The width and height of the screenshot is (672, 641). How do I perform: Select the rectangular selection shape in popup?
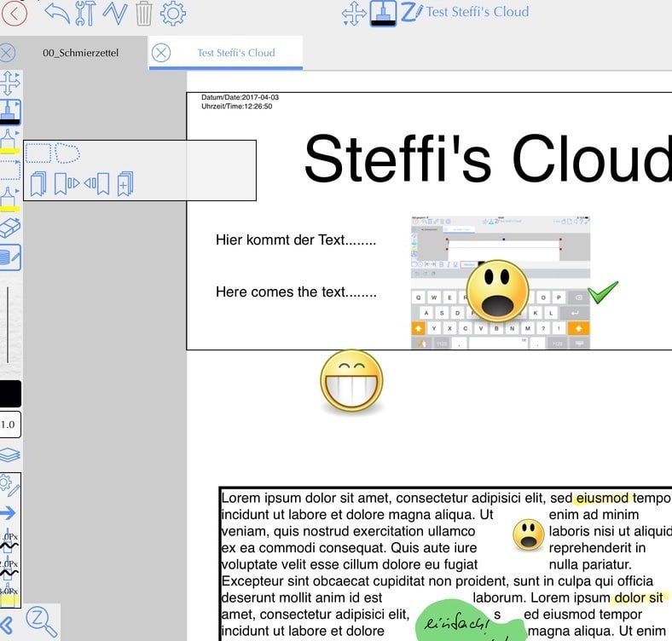tap(38, 153)
